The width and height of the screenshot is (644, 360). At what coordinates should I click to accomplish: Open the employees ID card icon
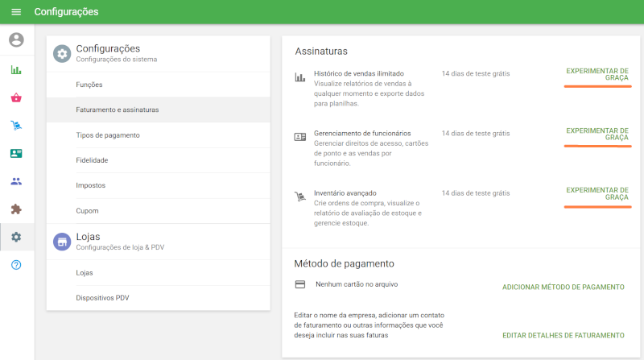16,153
